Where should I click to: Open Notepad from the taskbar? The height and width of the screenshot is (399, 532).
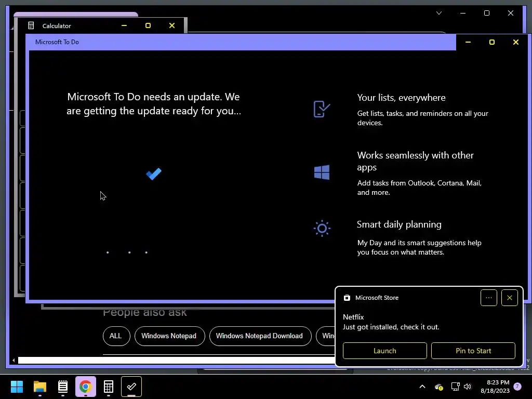[63, 387]
